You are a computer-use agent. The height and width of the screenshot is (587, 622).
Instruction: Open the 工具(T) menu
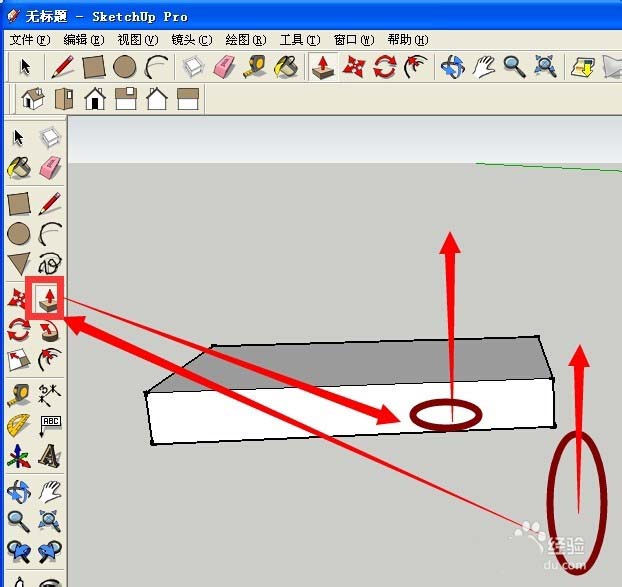(299, 40)
